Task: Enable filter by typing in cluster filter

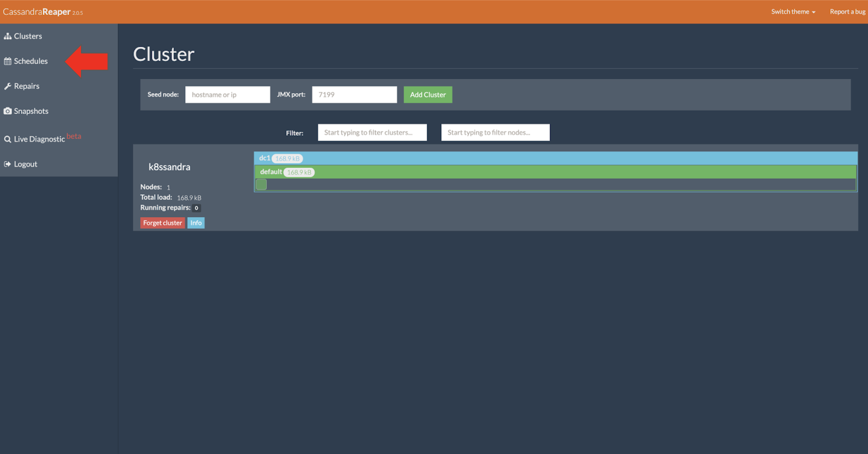Action: tap(373, 132)
